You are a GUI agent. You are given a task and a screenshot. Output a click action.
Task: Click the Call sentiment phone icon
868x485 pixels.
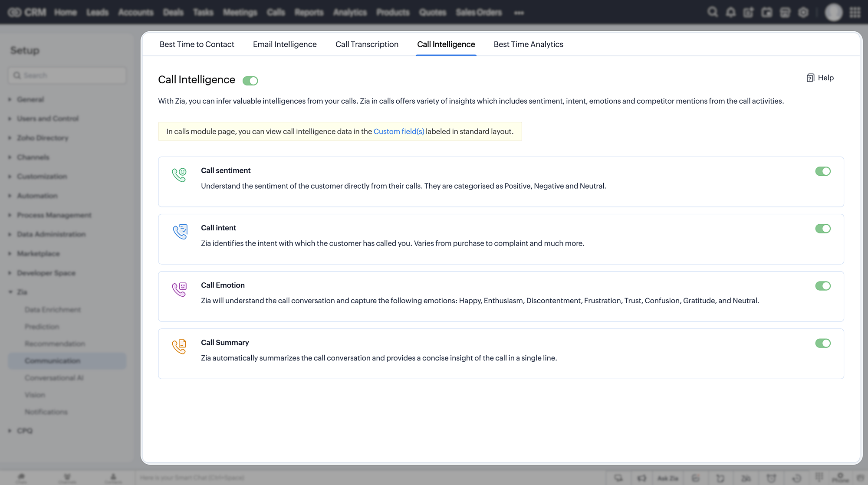[x=179, y=174]
